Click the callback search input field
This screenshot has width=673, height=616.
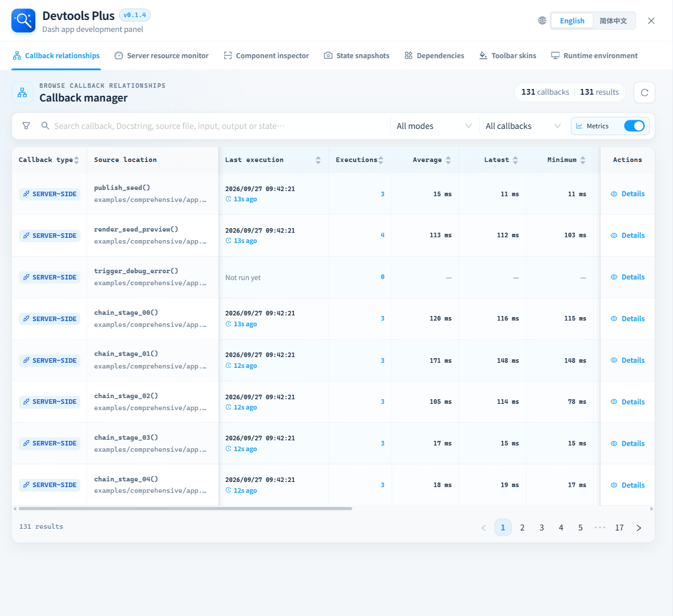tap(219, 126)
